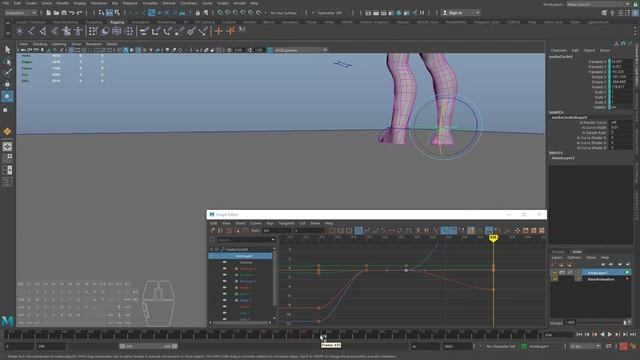
Task: Click the Undo arrow in status line
Action: [71, 13]
